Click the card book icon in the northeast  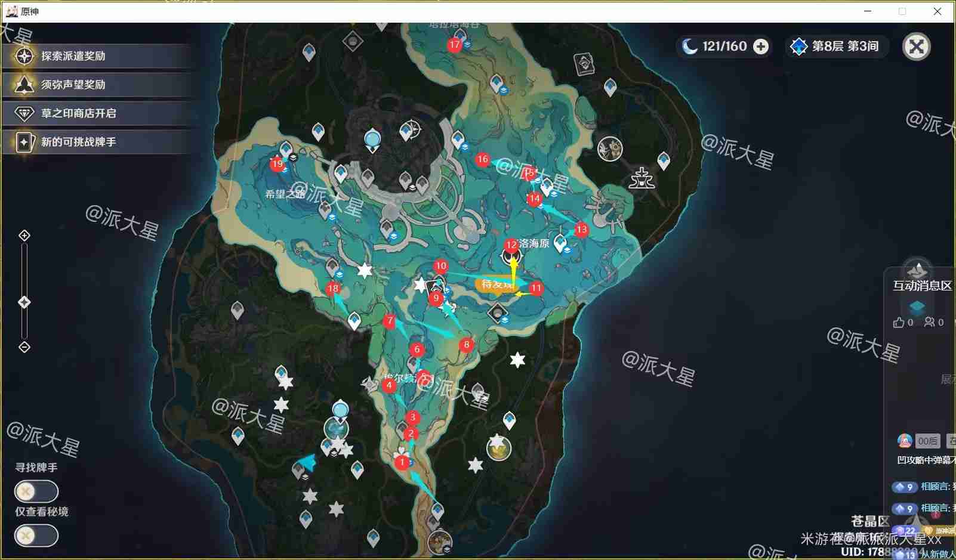click(x=584, y=63)
